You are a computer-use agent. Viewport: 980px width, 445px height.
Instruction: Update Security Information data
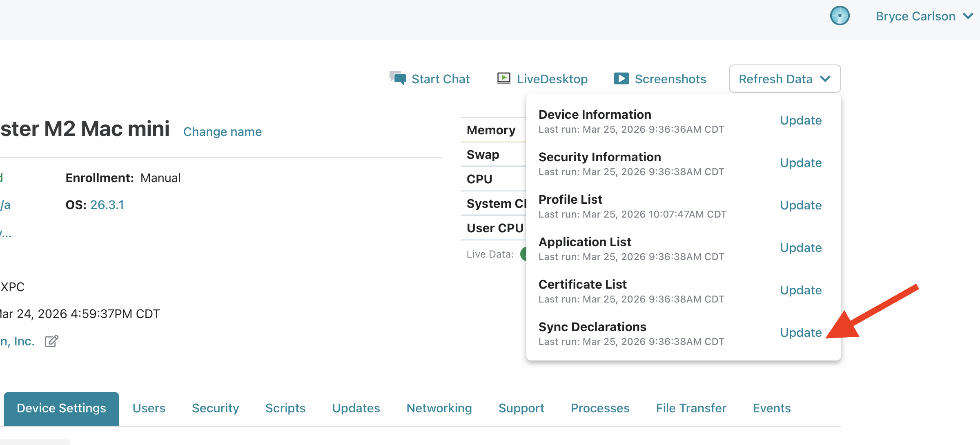tap(801, 163)
